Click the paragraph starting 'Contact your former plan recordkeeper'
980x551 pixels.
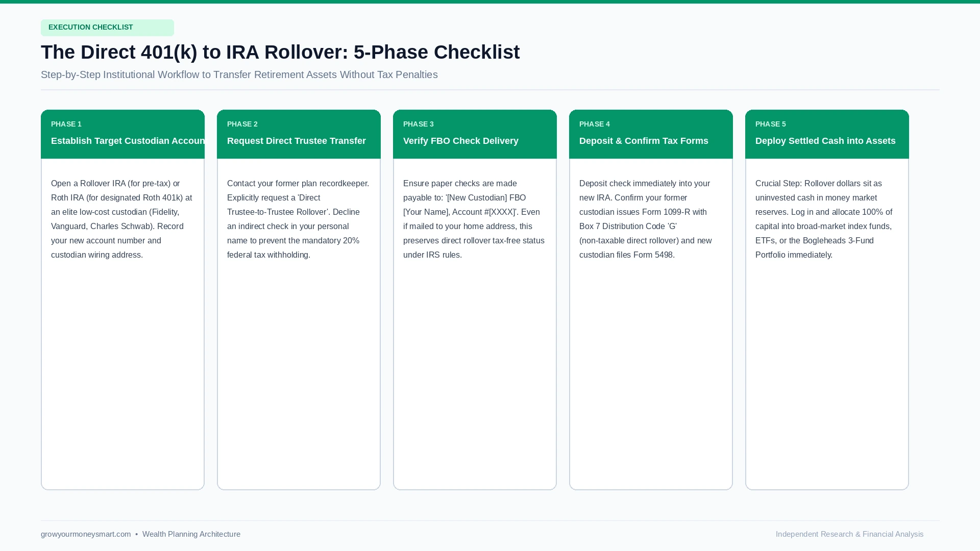pyautogui.click(x=299, y=219)
